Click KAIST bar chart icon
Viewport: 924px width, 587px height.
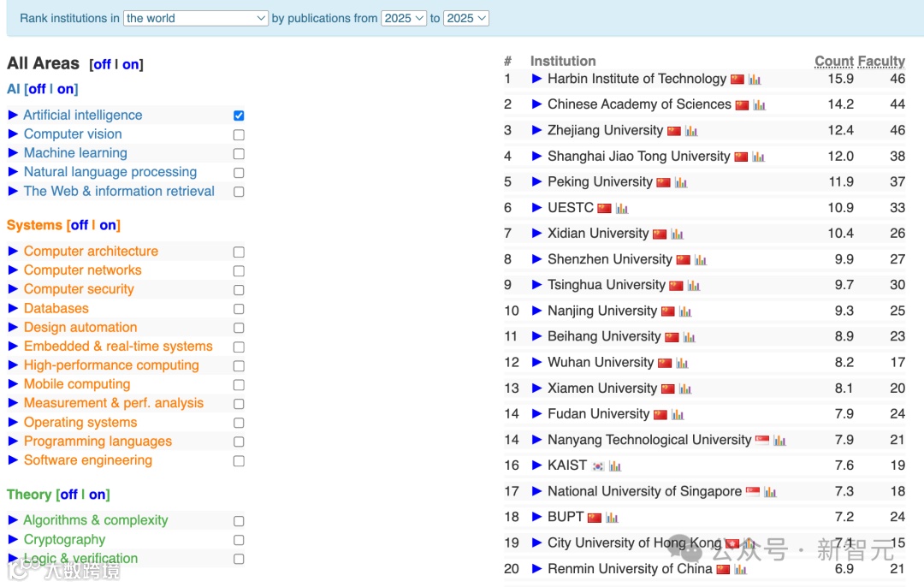(615, 466)
